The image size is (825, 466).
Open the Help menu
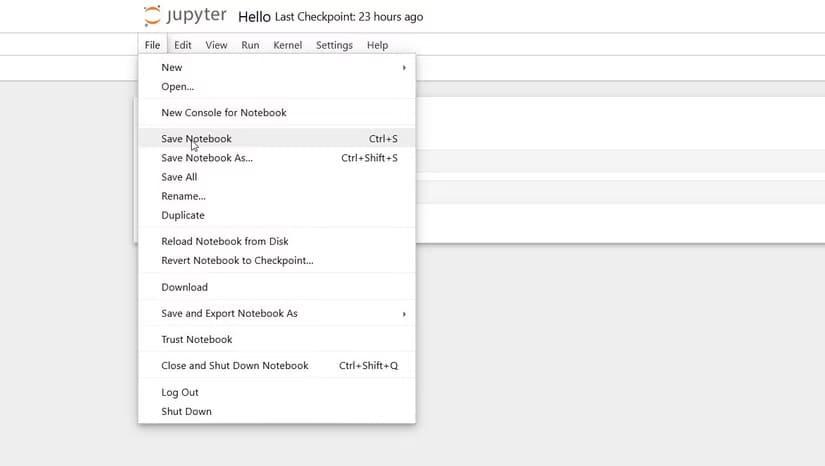coord(377,45)
